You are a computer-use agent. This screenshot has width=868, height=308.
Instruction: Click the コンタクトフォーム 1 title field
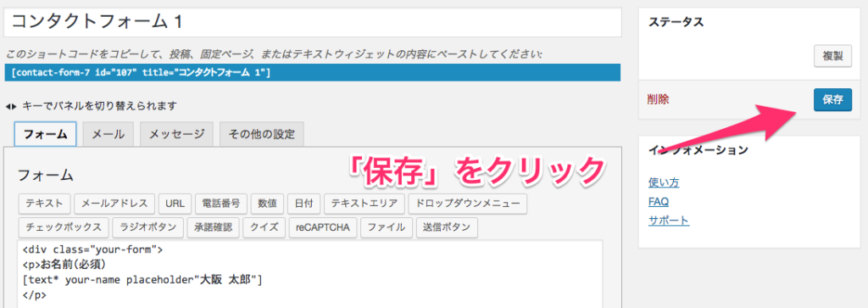click(x=313, y=23)
